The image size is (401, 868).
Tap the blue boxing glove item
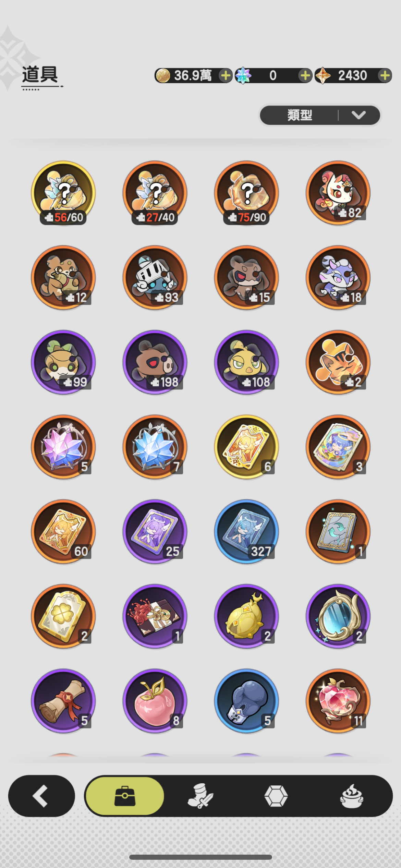point(246,701)
